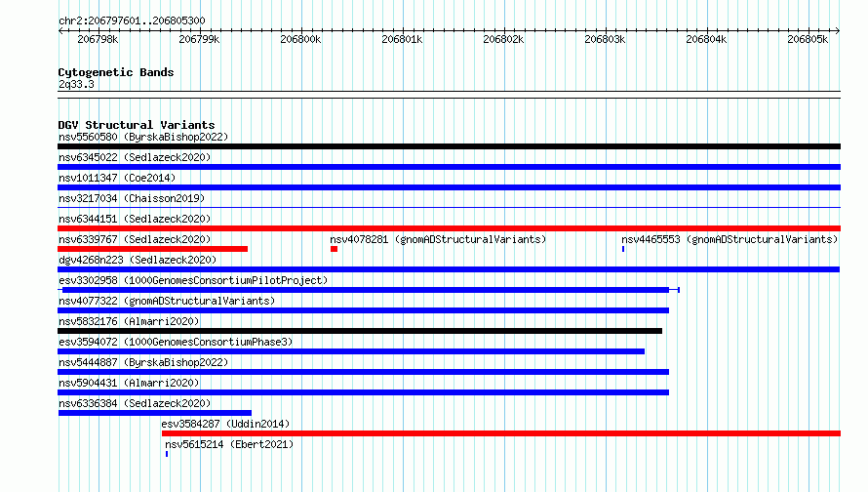This screenshot has width=868, height=492.
Task: Select the blue nsv5444887 variant bar
Action: click(363, 372)
